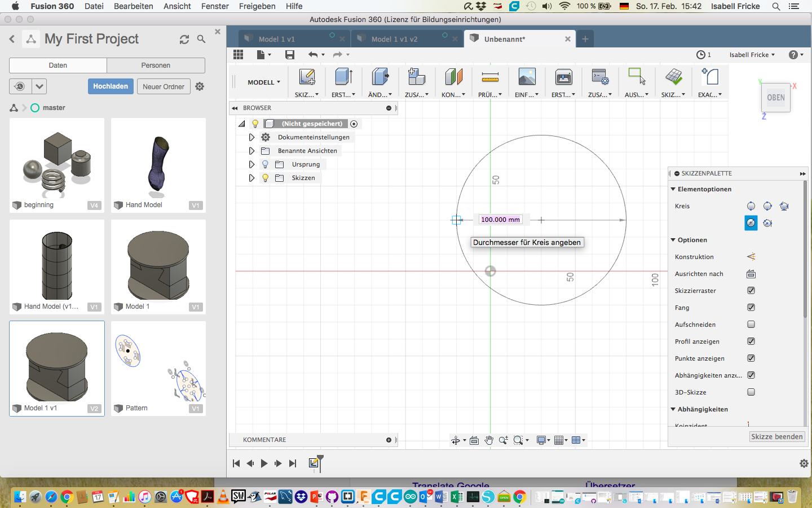Click the sketch grid SKIZ icon
Screen dimensions: 812x508
(673, 77)
